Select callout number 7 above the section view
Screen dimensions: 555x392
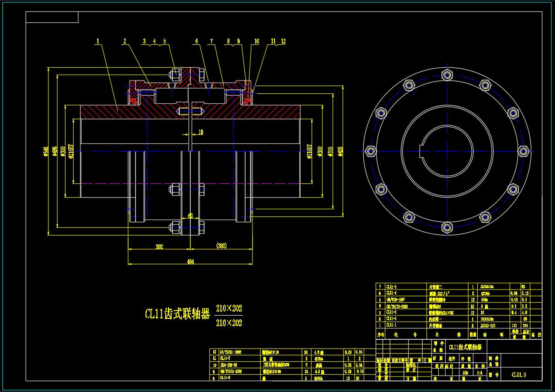[x=211, y=41]
